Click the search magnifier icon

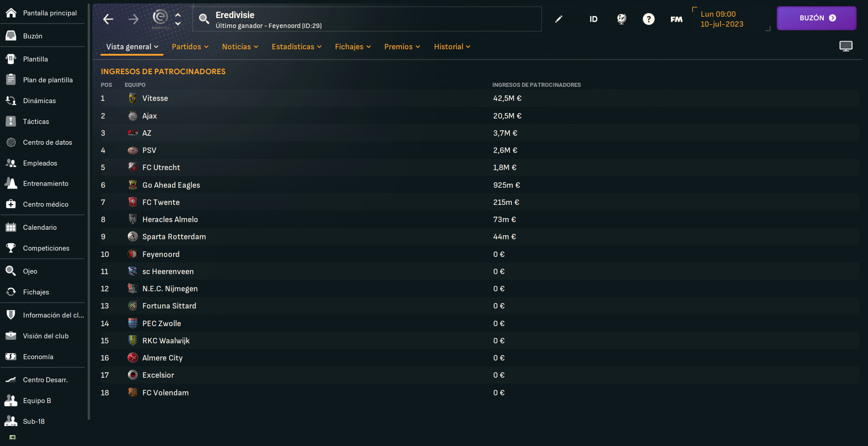pyautogui.click(x=204, y=19)
